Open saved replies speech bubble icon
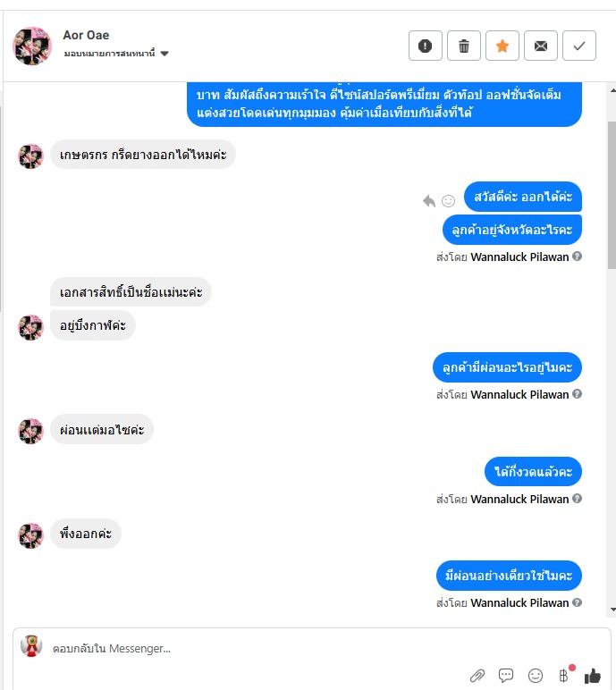 [506, 675]
